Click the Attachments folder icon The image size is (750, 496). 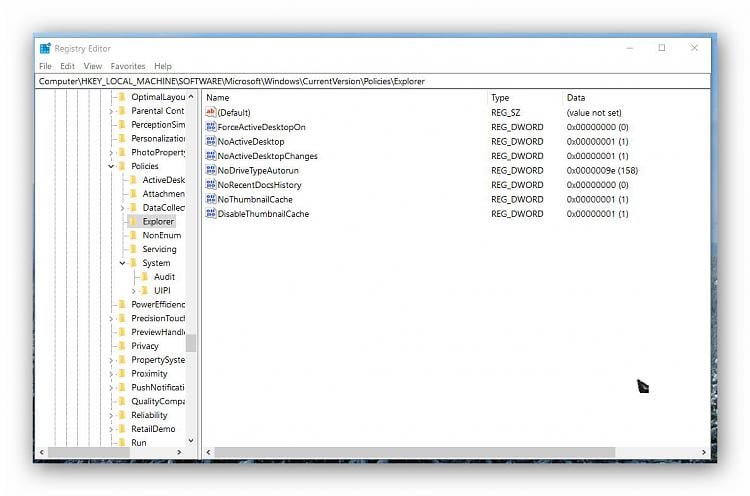click(133, 194)
